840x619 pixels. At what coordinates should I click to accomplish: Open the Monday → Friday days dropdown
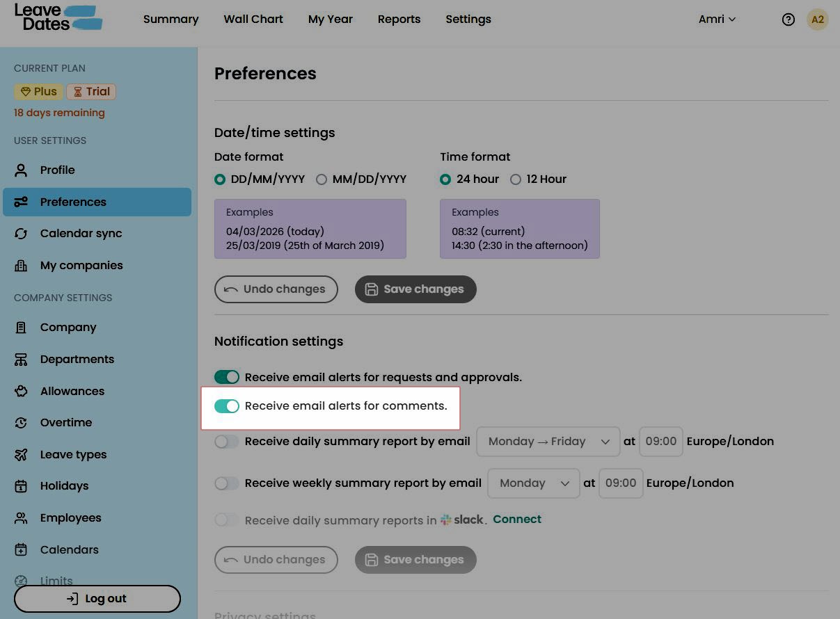(x=548, y=442)
